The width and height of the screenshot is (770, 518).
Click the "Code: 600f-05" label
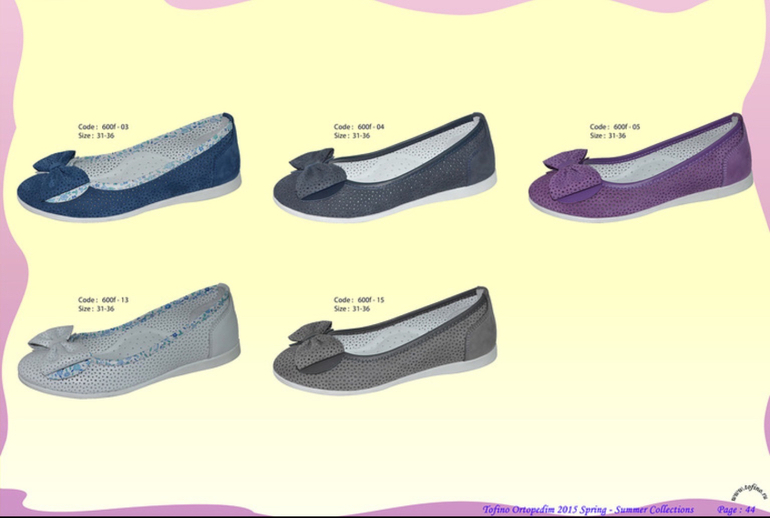point(615,127)
